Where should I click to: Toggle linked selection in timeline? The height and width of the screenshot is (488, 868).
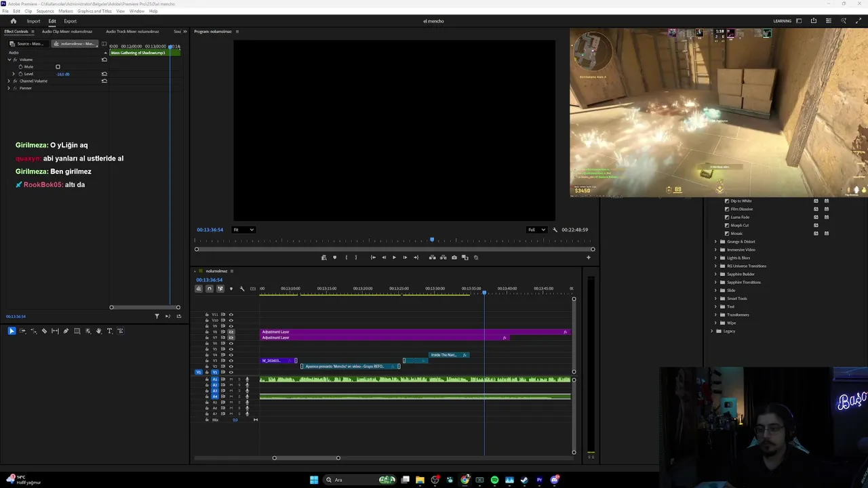pyautogui.click(x=220, y=289)
